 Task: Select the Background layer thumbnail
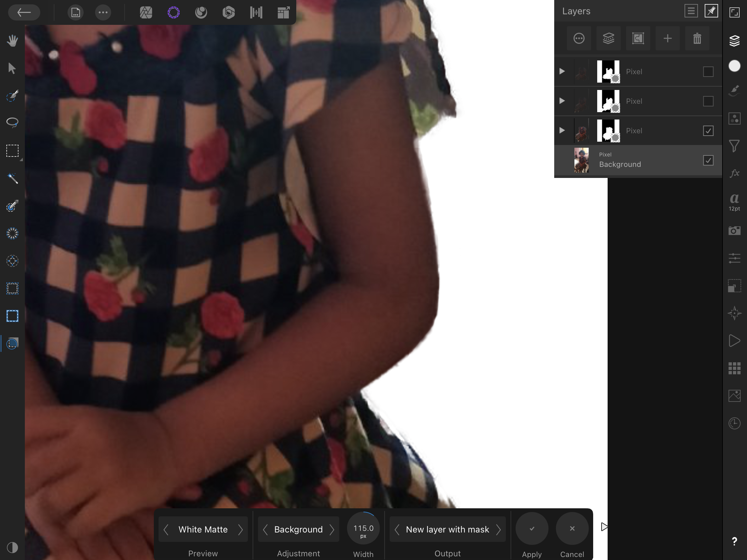coord(581,160)
